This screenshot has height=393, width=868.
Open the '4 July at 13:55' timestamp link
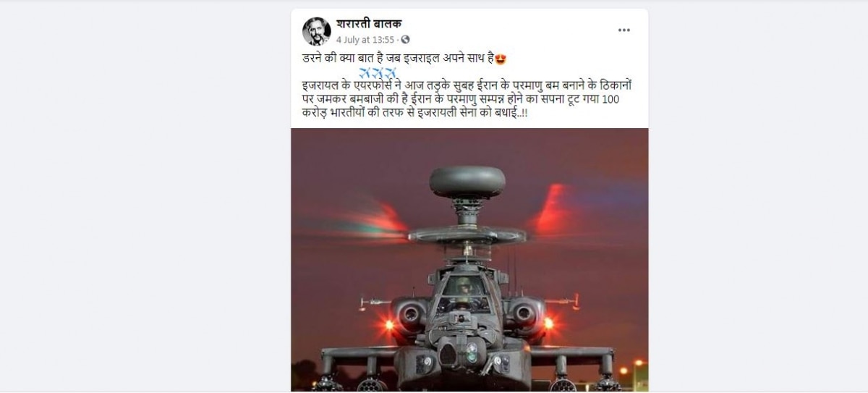click(x=365, y=40)
